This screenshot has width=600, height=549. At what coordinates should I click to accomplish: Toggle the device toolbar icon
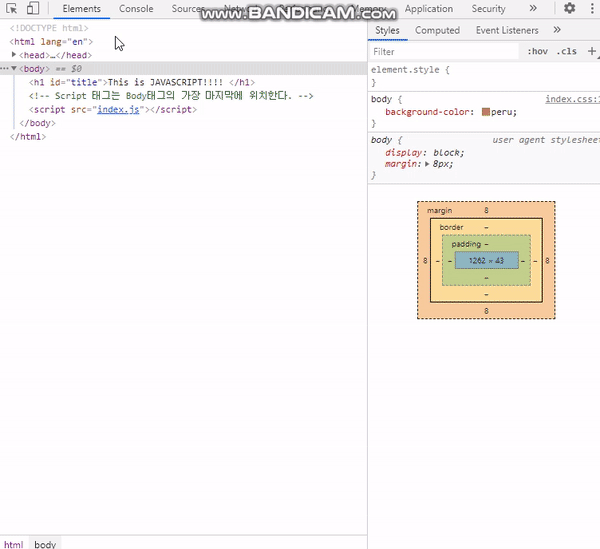click(33, 8)
